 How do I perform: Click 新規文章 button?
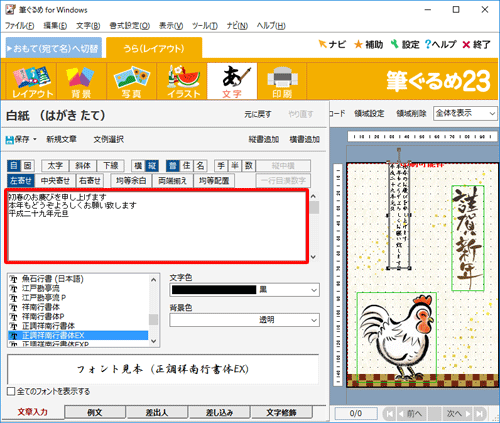pyautogui.click(x=61, y=139)
